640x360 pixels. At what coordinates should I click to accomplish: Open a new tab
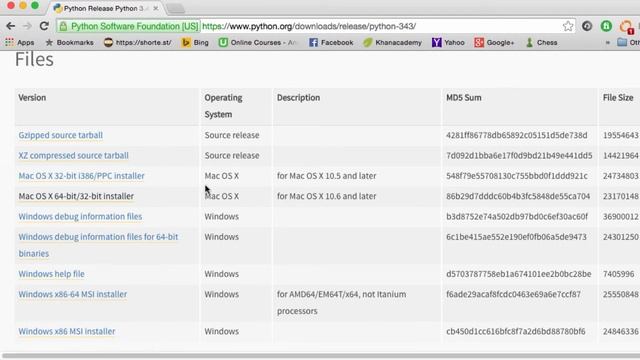pyautogui.click(x=176, y=9)
